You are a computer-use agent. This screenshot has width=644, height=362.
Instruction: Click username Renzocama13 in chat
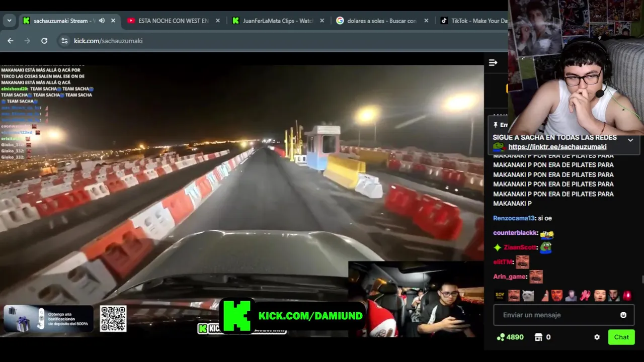[514, 218]
